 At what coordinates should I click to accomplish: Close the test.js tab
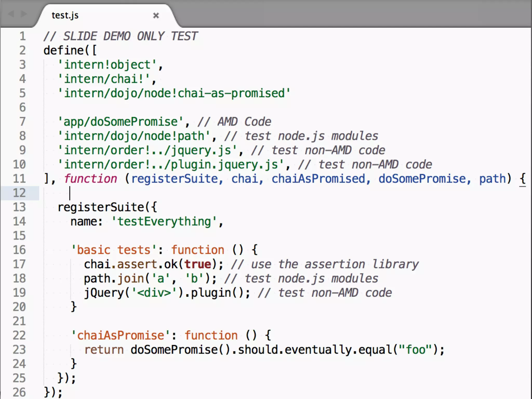click(x=156, y=16)
